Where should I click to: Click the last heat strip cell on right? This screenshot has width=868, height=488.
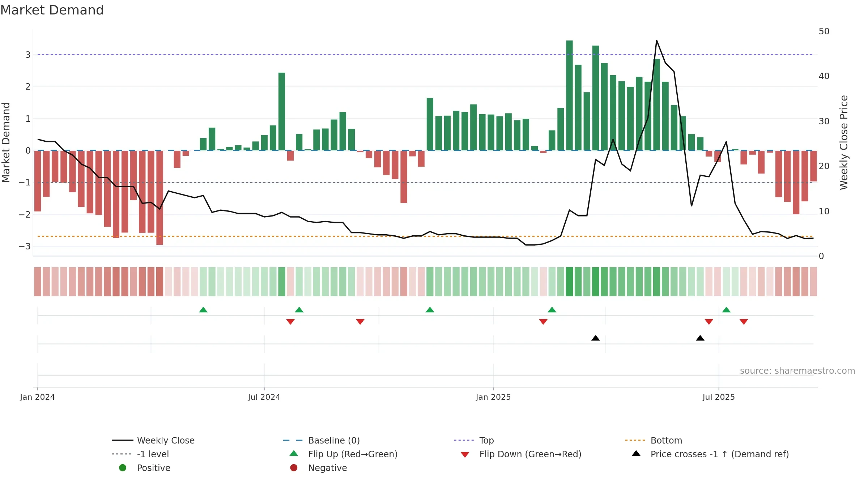coord(813,282)
